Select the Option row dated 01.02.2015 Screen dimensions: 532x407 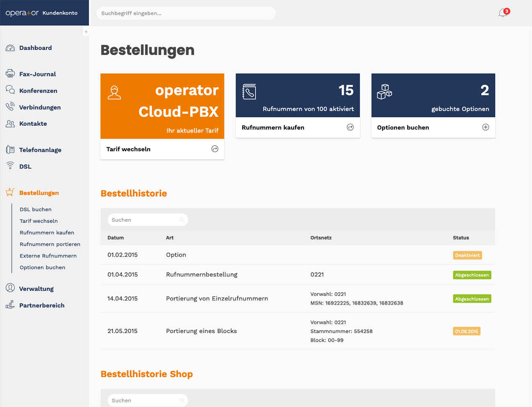tap(298, 255)
